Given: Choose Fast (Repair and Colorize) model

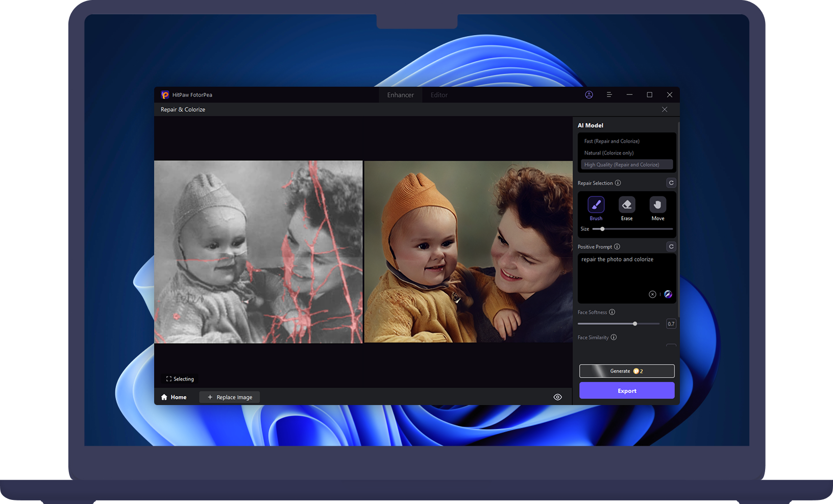Looking at the screenshot, I should coord(611,141).
